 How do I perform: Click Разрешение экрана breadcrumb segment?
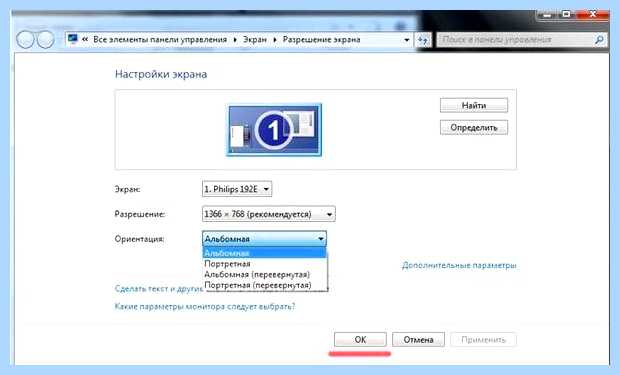click(321, 40)
